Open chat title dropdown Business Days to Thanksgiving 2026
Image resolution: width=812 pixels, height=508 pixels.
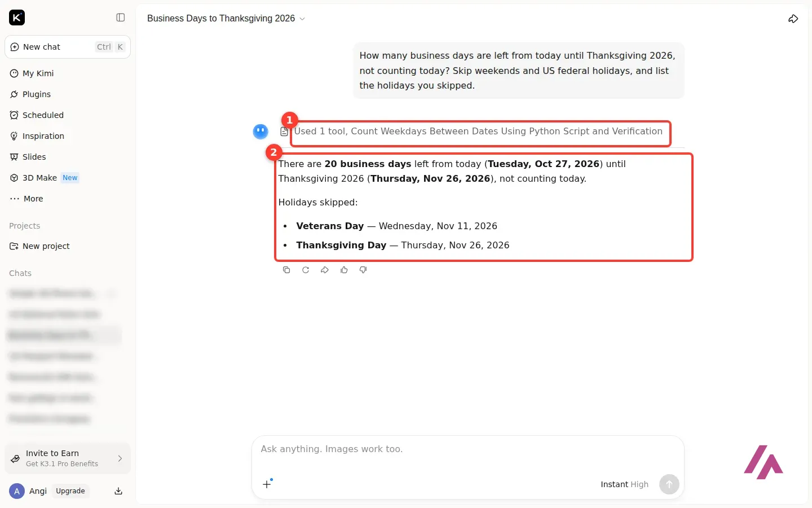click(226, 19)
